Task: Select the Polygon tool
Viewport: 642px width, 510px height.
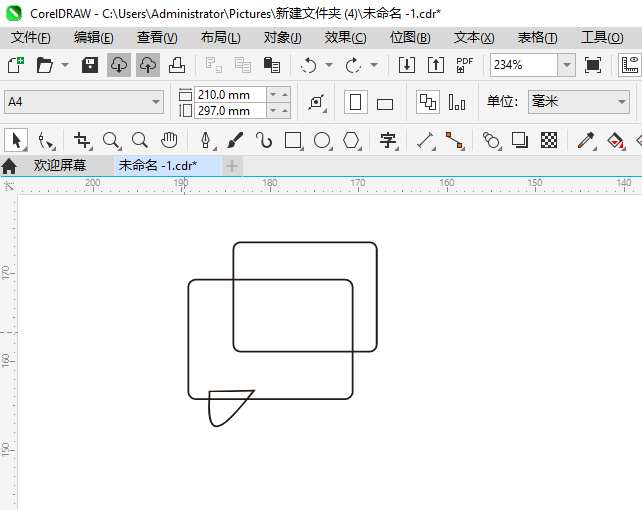Action: [351, 141]
